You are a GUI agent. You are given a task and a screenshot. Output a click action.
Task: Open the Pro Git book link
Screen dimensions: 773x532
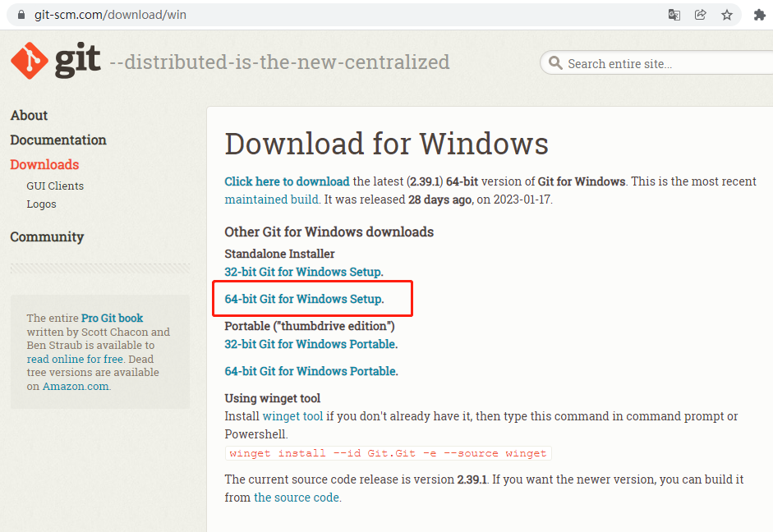tap(112, 319)
